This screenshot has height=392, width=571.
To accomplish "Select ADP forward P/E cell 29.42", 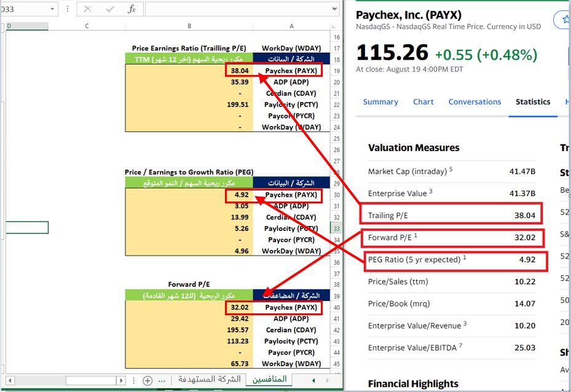I will click(189, 319).
